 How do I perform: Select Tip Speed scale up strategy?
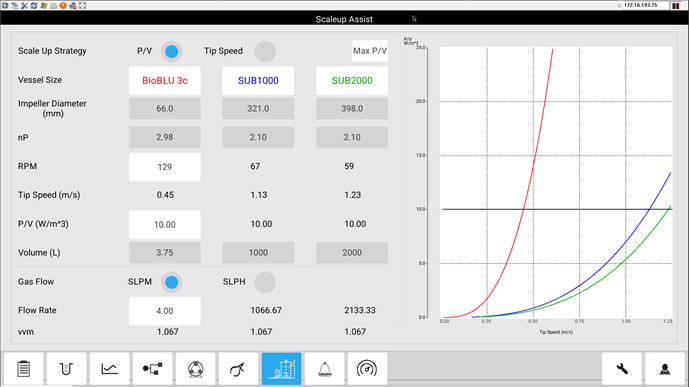(x=265, y=51)
